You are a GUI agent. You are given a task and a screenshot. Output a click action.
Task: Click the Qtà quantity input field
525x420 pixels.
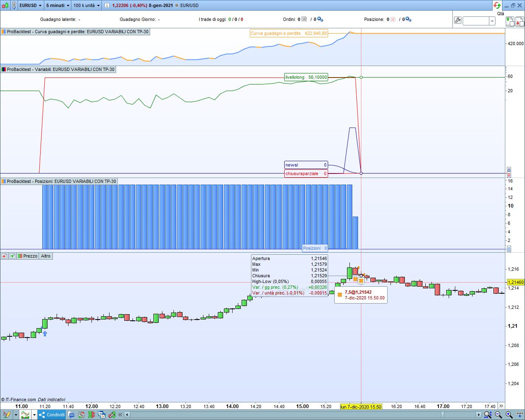coord(476,21)
